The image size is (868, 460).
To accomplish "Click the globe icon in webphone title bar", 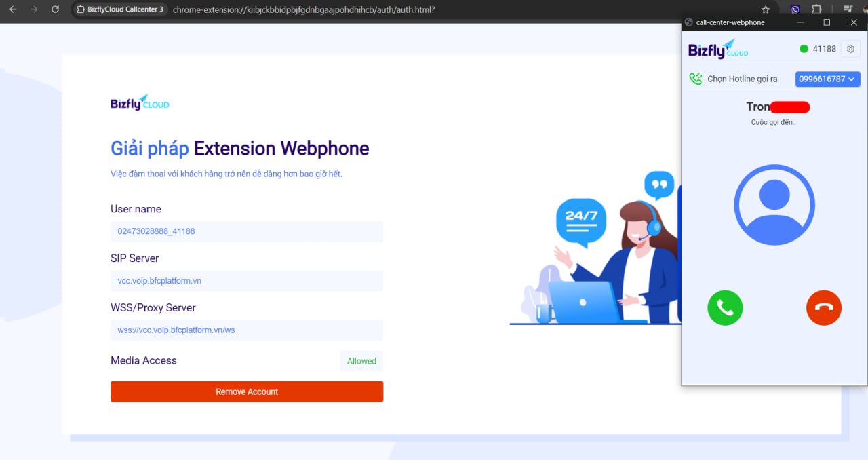I will click(x=689, y=22).
